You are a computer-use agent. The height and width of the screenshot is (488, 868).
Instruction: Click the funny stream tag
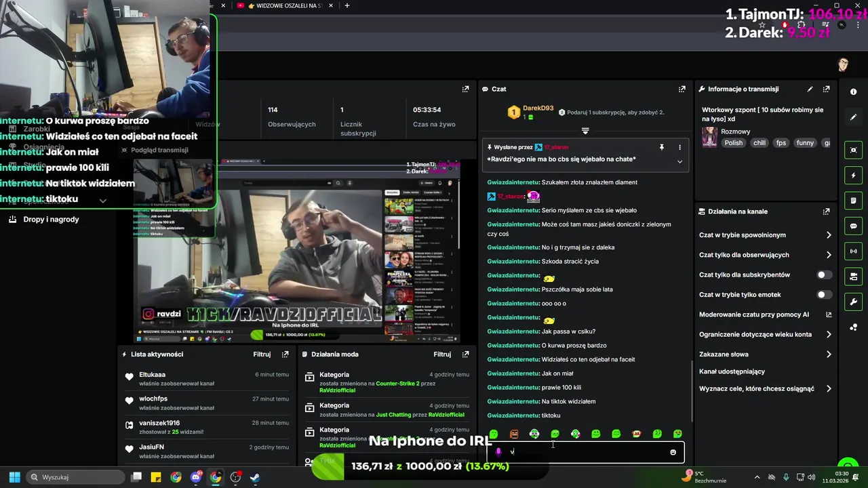coord(805,143)
